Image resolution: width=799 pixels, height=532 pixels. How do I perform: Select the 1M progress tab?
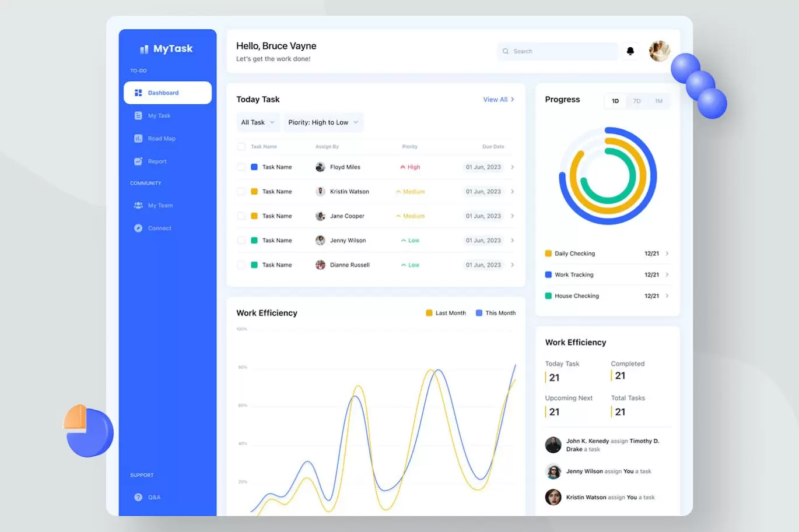pyautogui.click(x=658, y=101)
